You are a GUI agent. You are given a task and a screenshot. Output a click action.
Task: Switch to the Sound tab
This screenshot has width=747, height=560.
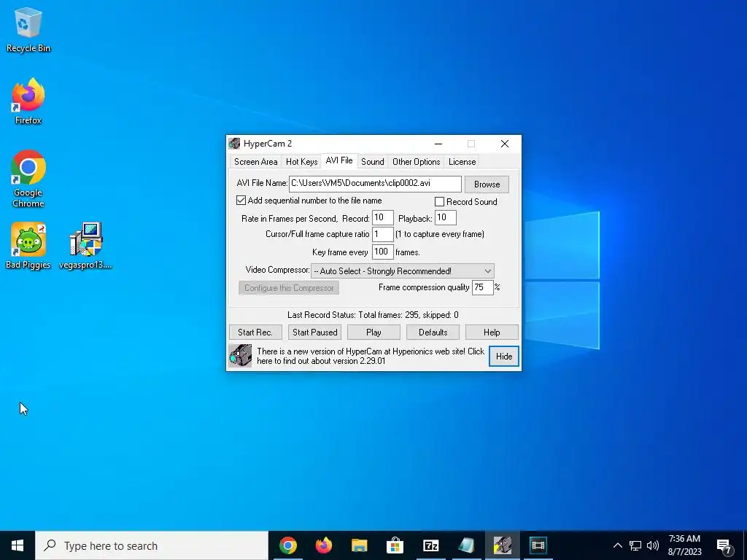click(373, 162)
